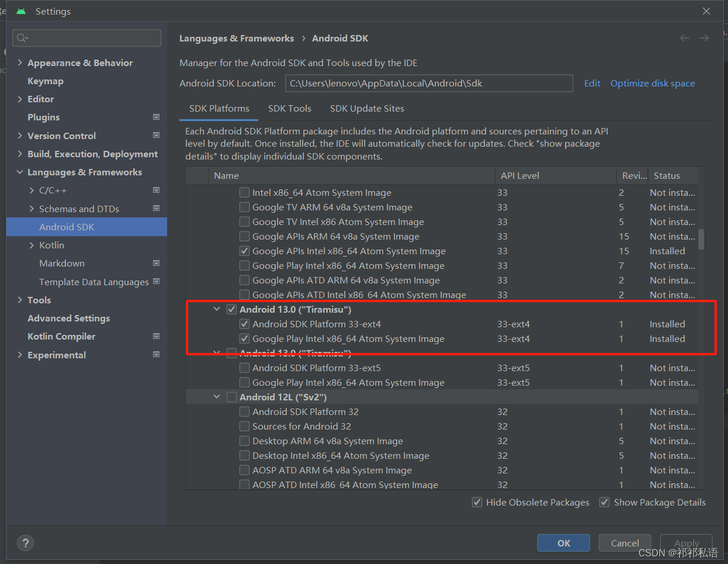Focus the settings search field

tap(86, 38)
